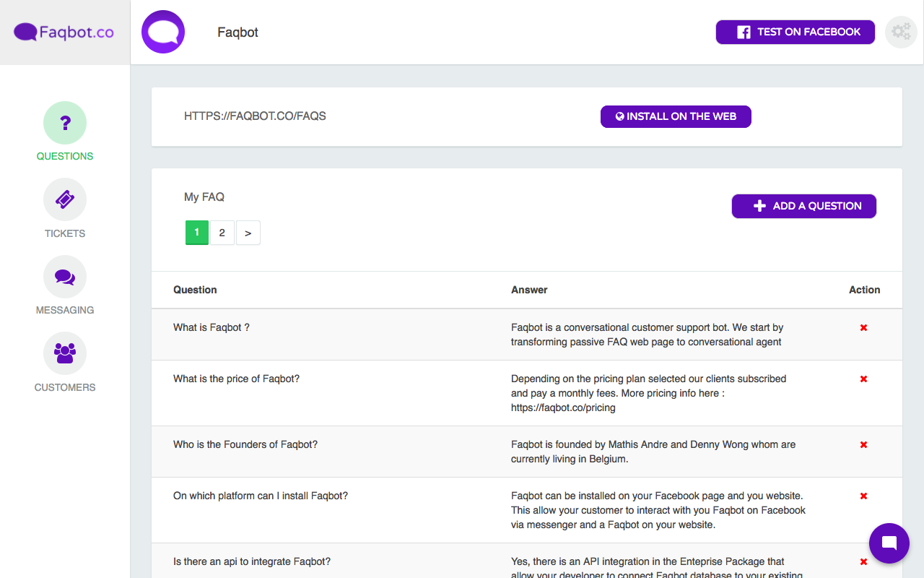The image size is (924, 578).
Task: Open settings with the gears icon
Action: click(901, 32)
